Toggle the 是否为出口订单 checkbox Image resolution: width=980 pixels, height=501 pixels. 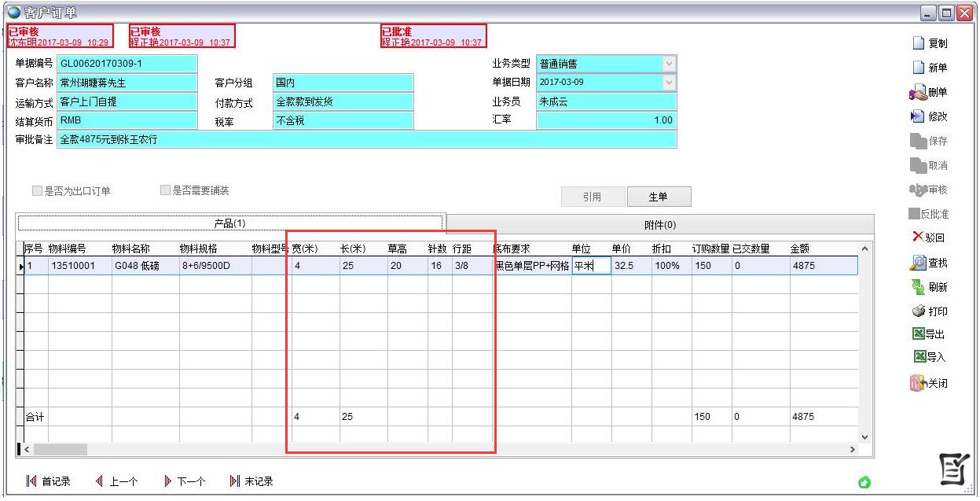tap(36, 190)
